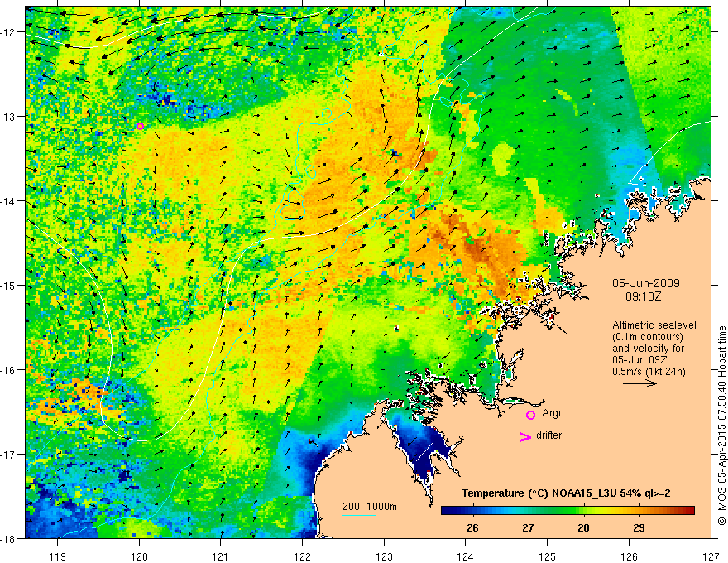
Task: Click the latitude axis label '-16'
Action: [x=9, y=370]
